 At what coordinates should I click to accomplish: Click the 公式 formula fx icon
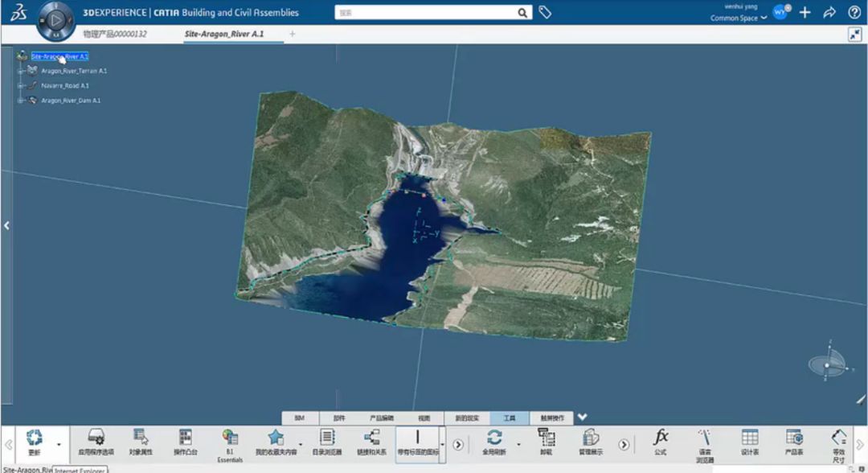tap(661, 438)
